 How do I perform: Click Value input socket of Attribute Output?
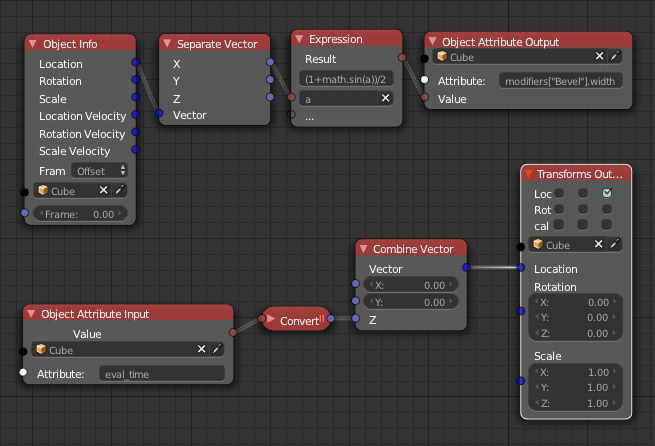click(424, 97)
